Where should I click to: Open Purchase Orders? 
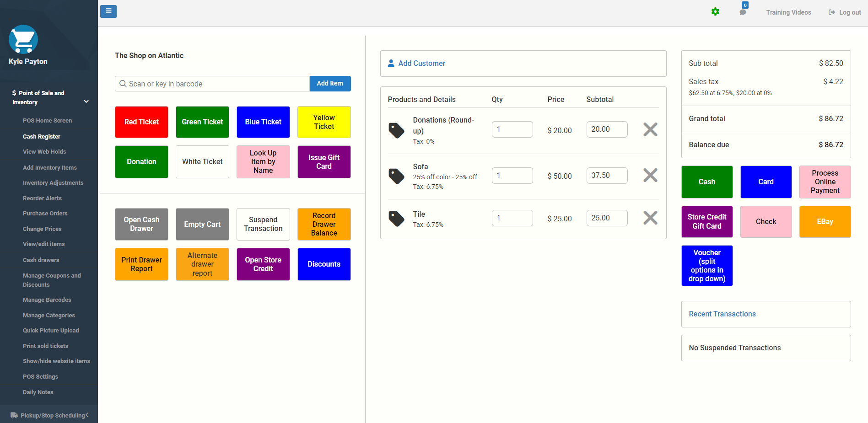coord(45,214)
